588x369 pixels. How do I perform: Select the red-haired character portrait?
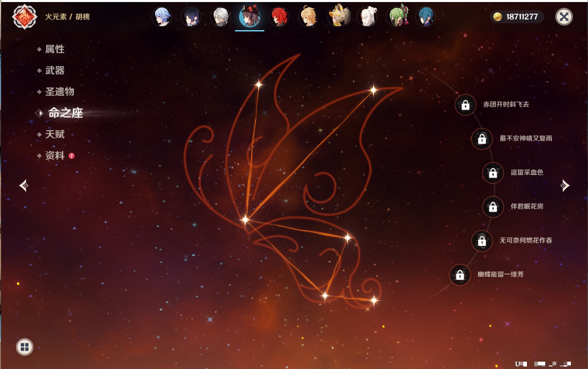coord(279,17)
